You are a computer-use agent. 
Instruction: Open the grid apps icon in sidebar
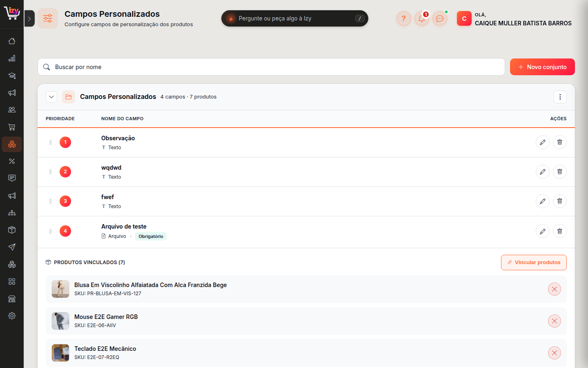(x=12, y=281)
